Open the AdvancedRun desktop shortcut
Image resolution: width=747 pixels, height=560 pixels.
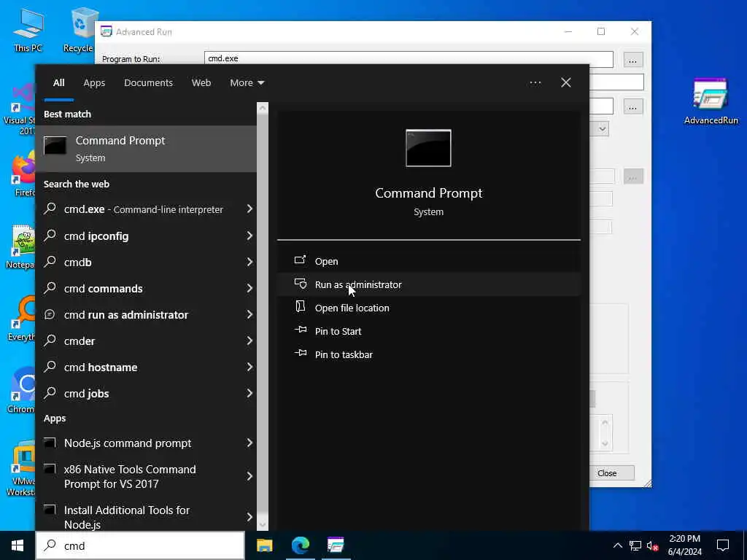point(711,101)
